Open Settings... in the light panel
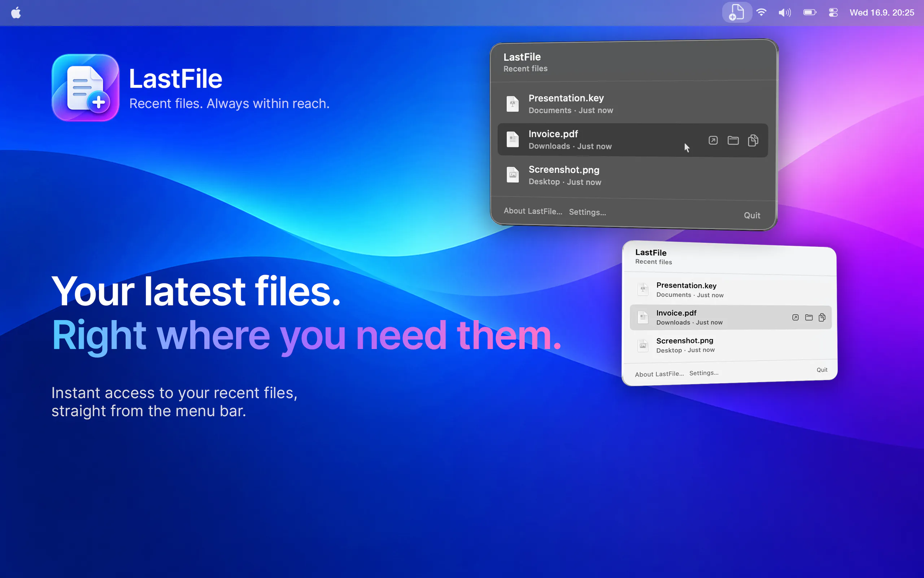Image resolution: width=924 pixels, height=578 pixels. (704, 373)
